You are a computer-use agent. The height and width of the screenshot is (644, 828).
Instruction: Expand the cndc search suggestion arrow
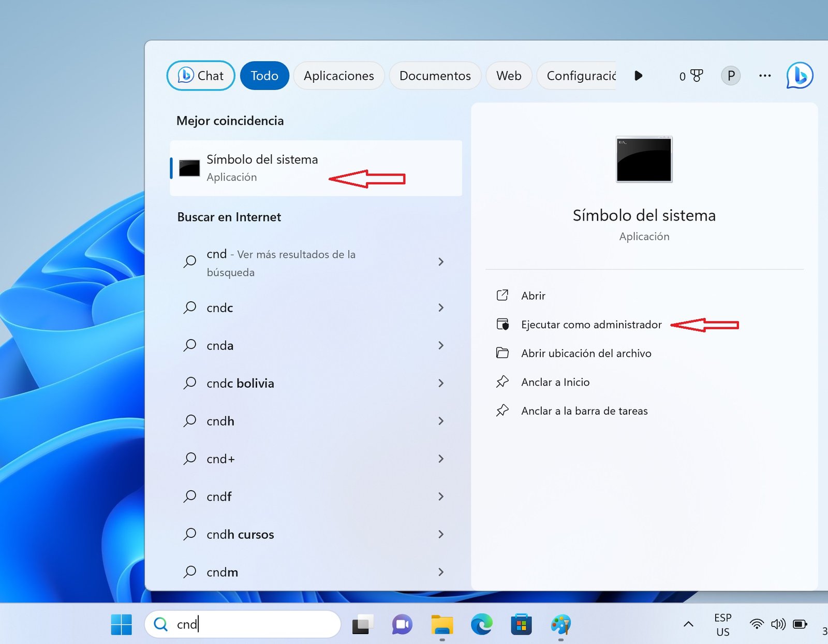tap(441, 308)
